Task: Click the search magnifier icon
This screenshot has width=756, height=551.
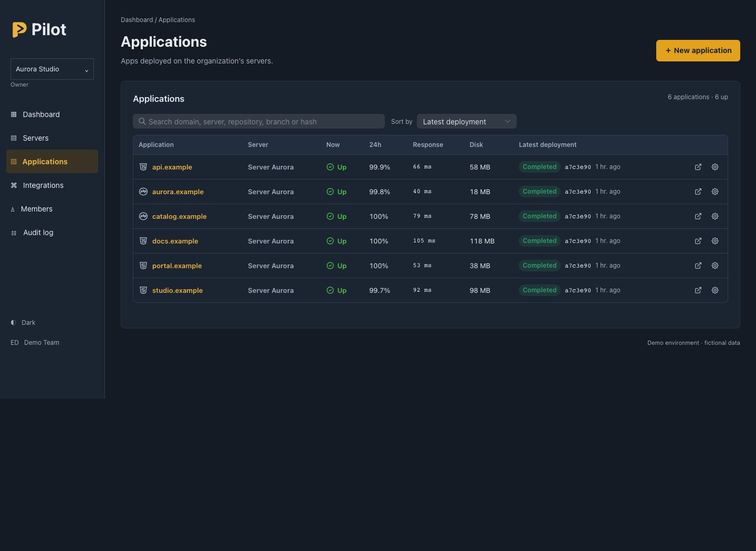Action: coord(142,121)
